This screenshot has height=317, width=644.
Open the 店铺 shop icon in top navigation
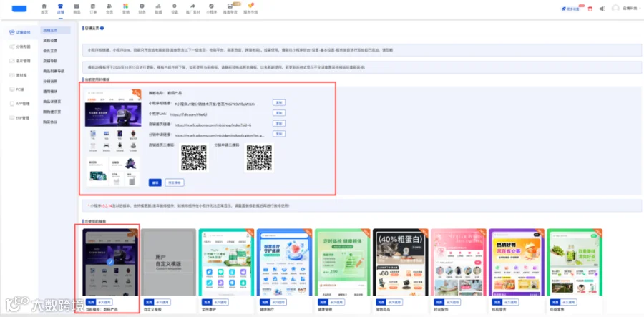60,8
